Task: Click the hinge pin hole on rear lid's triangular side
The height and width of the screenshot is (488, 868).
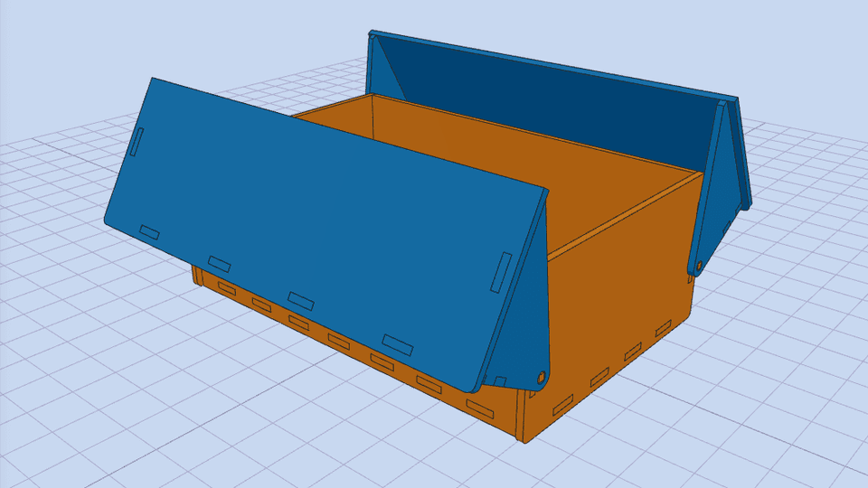Action: 699,266
